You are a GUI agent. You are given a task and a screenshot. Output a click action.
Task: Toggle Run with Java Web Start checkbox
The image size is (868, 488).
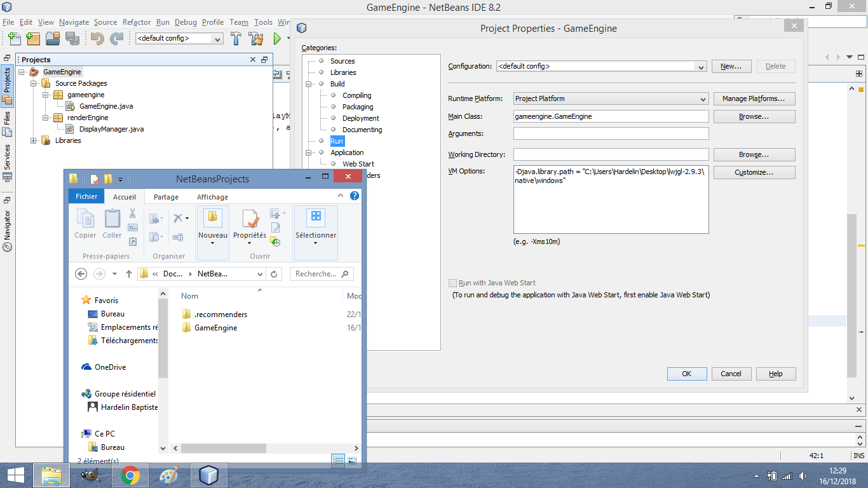click(x=452, y=283)
